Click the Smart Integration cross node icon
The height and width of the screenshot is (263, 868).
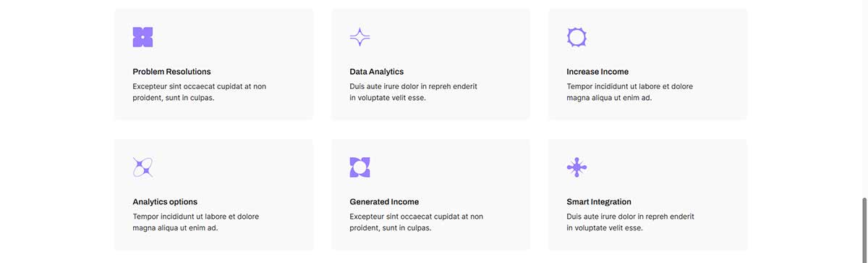pos(576,167)
